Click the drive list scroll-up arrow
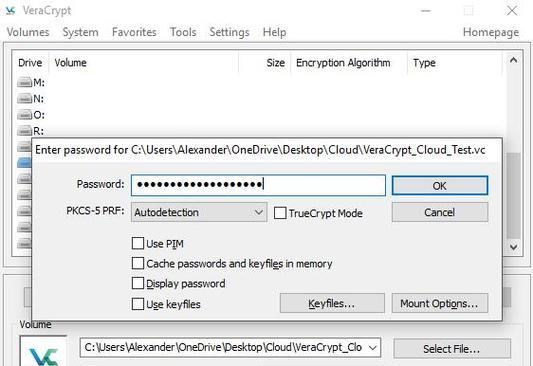The height and width of the screenshot is (366, 533). [x=513, y=60]
